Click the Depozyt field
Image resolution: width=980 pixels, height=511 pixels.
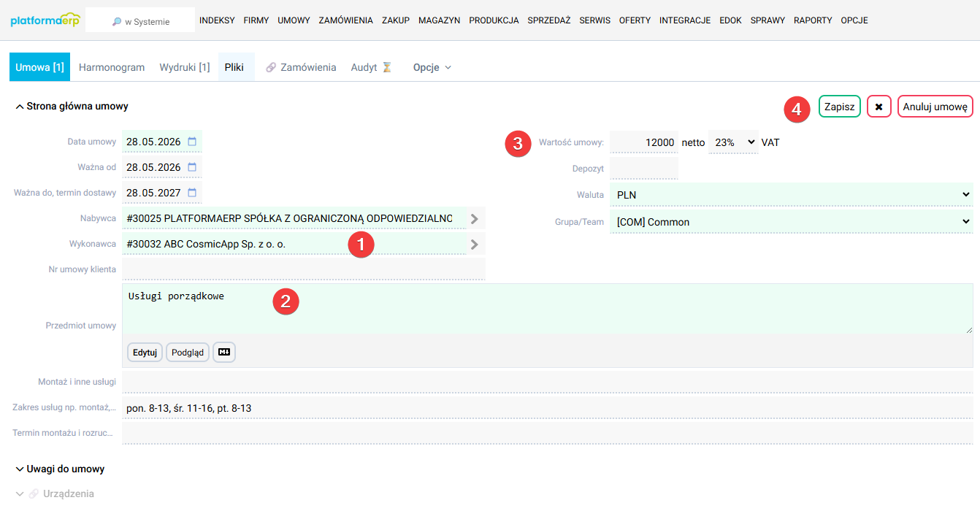coord(644,169)
